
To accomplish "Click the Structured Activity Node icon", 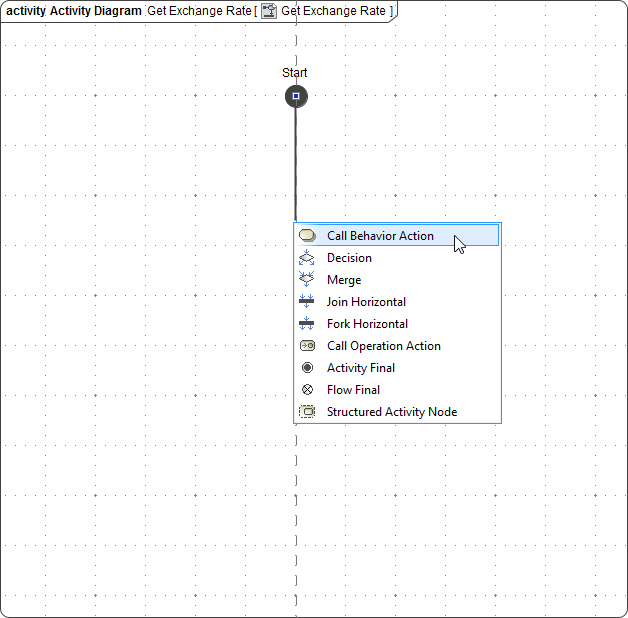I will (x=307, y=412).
